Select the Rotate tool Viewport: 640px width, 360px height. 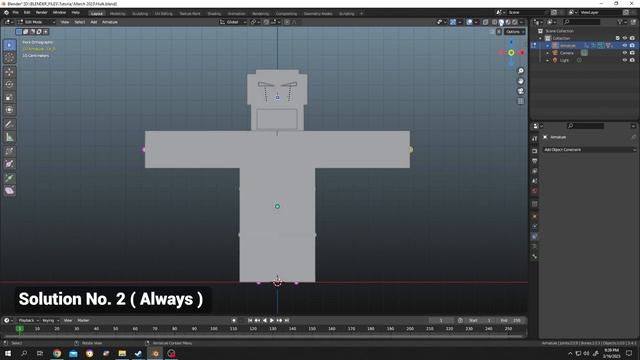9,84
